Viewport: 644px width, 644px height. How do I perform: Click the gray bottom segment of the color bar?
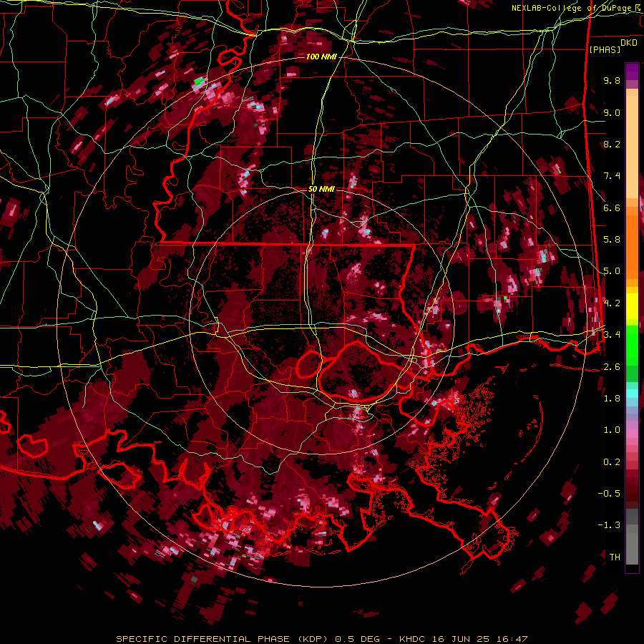click(x=632, y=537)
